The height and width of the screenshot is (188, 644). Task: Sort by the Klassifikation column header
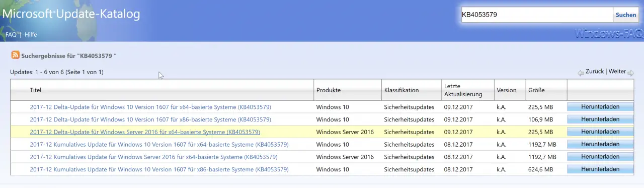point(401,90)
